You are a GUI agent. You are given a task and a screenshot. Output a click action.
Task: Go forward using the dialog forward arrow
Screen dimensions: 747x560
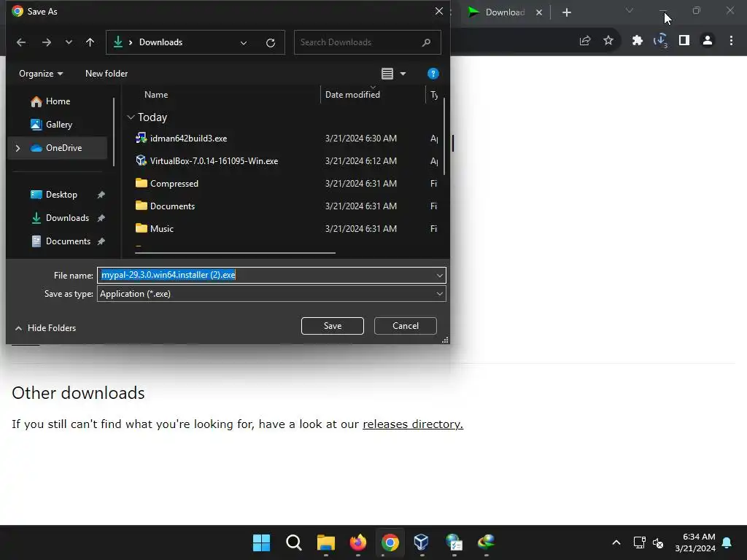pyautogui.click(x=46, y=42)
